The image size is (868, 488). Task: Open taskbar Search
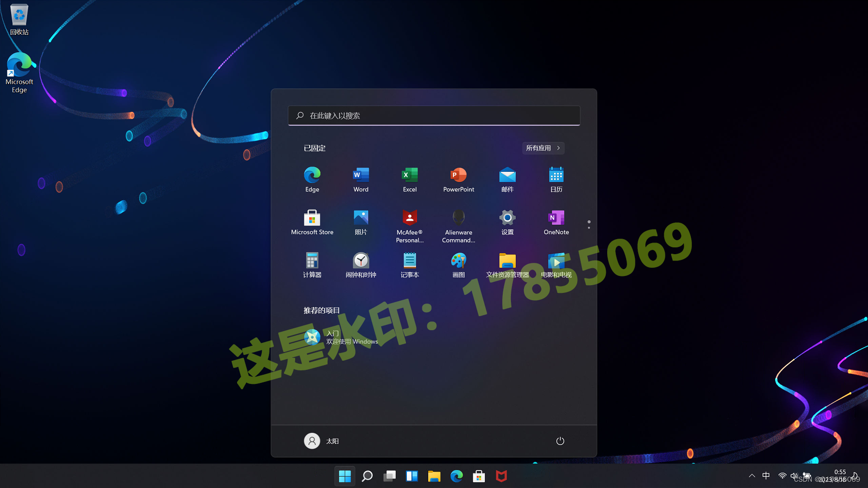tap(367, 476)
